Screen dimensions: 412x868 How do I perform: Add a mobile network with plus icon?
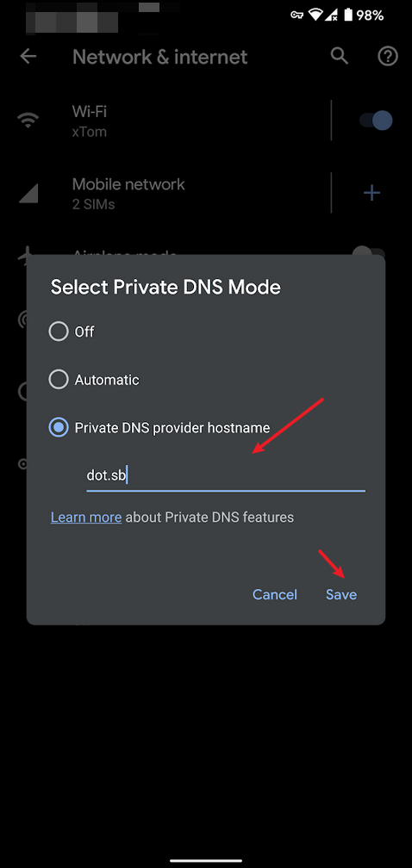pos(371,193)
